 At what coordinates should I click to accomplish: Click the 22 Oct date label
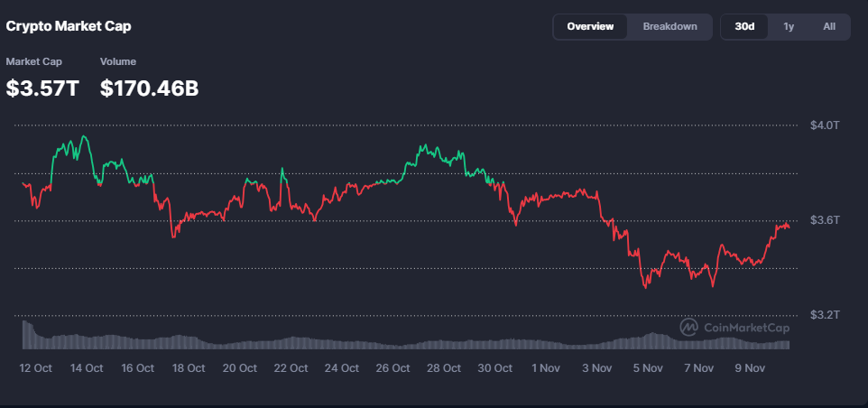[291, 368]
